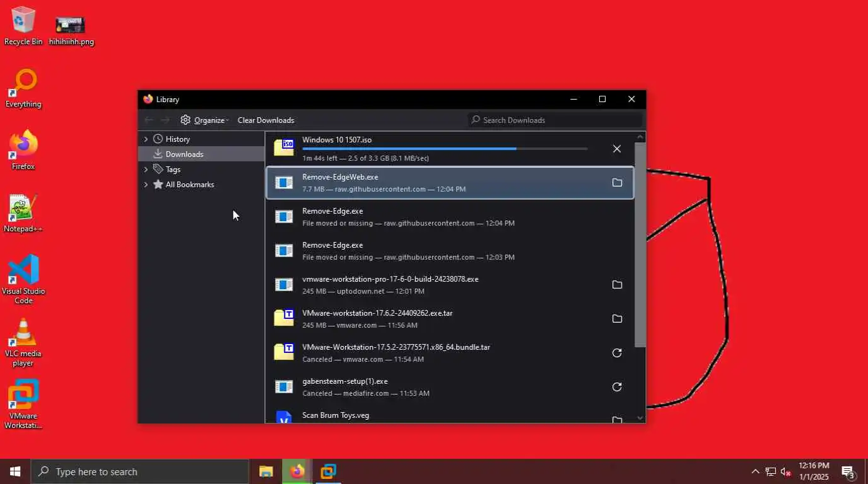Click the downloads list scrollbar thumb
Image resolution: width=868 pixels, height=484 pixels.
pyautogui.click(x=640, y=245)
